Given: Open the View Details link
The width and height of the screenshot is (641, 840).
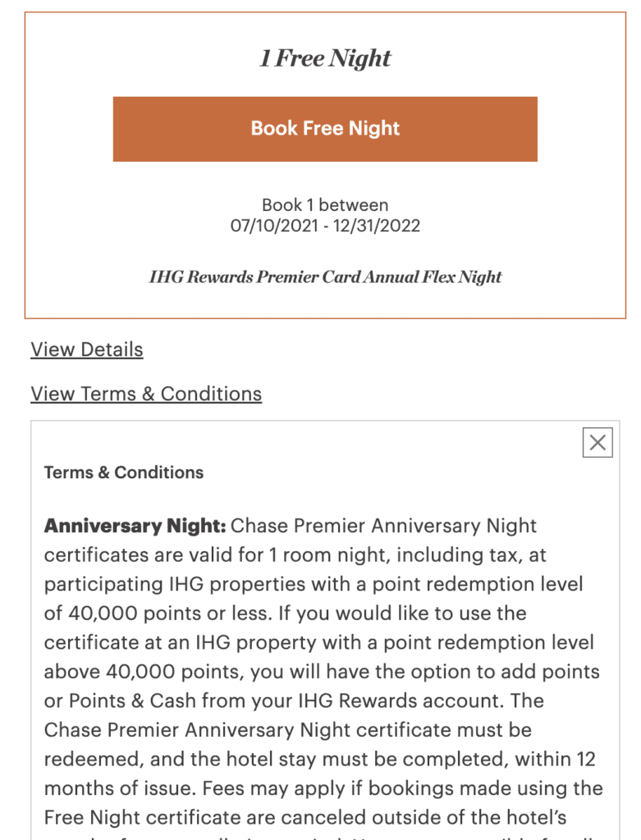Looking at the screenshot, I should 87,349.
